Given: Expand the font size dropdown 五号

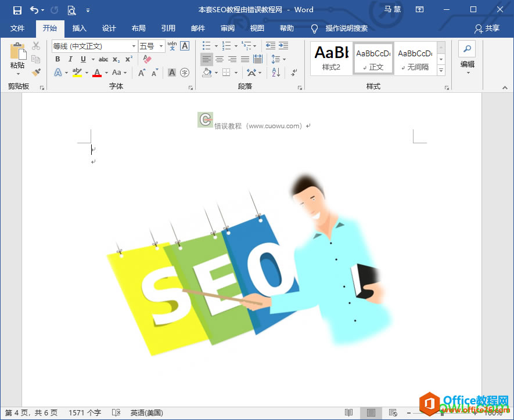Looking at the screenshot, I should click(x=151, y=46).
